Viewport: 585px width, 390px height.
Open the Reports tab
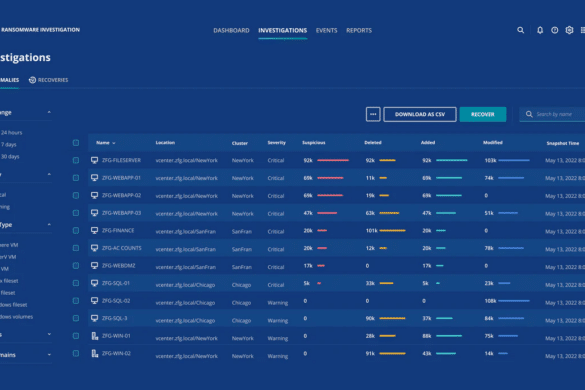coord(359,31)
